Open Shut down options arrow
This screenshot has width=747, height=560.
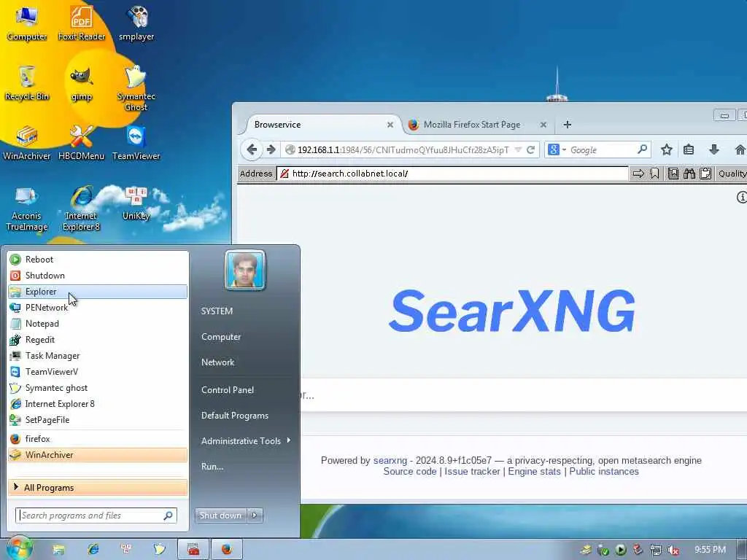click(x=255, y=516)
